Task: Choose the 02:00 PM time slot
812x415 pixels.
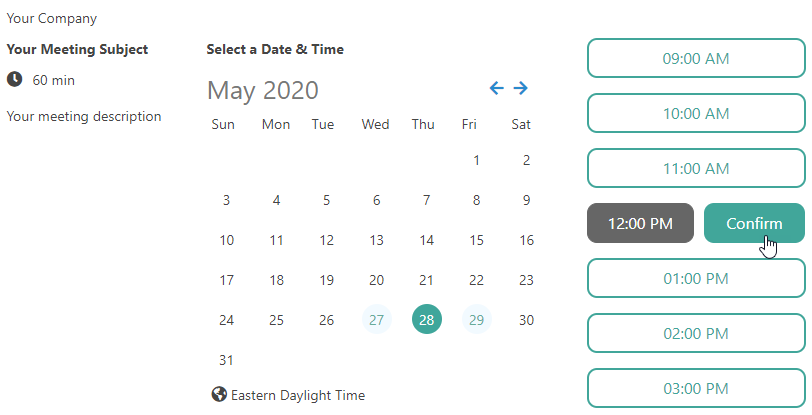Action: (696, 333)
